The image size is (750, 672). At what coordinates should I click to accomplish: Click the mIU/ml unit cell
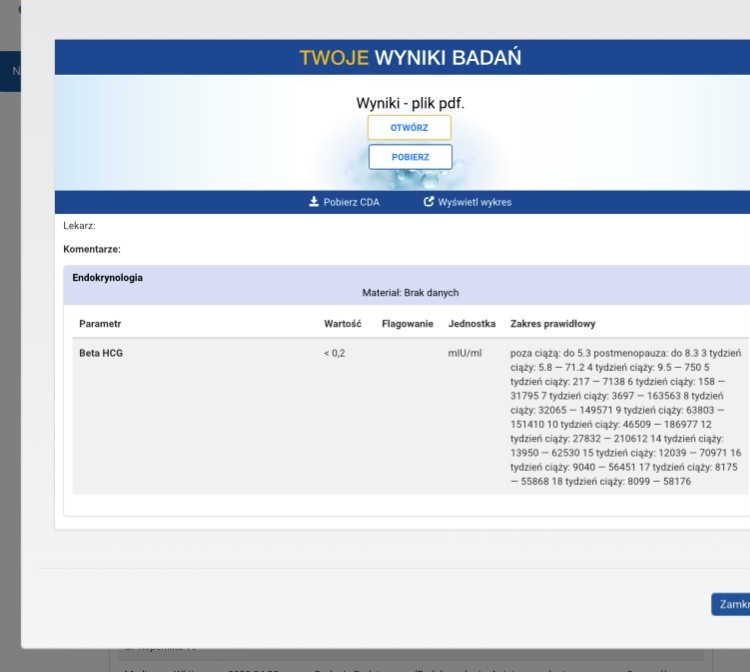click(465, 353)
